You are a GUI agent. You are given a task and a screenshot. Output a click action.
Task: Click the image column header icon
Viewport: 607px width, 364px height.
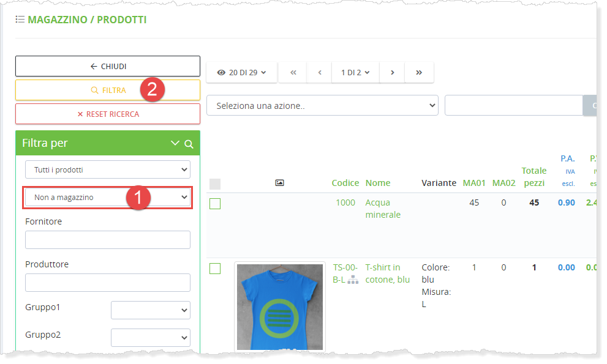pos(279,183)
